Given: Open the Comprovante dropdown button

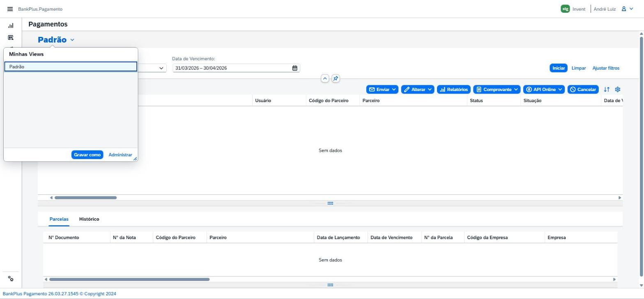Looking at the screenshot, I should pos(497,89).
